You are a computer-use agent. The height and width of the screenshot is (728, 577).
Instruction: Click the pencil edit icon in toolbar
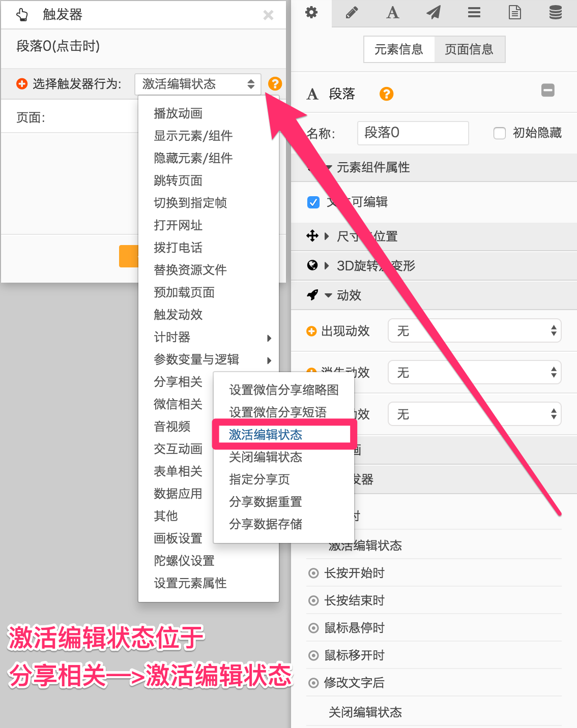click(352, 13)
